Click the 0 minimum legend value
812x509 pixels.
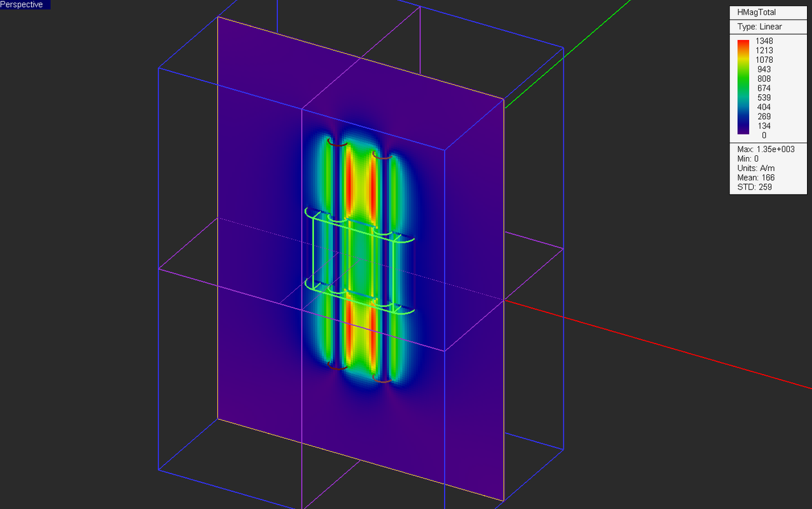pos(764,135)
